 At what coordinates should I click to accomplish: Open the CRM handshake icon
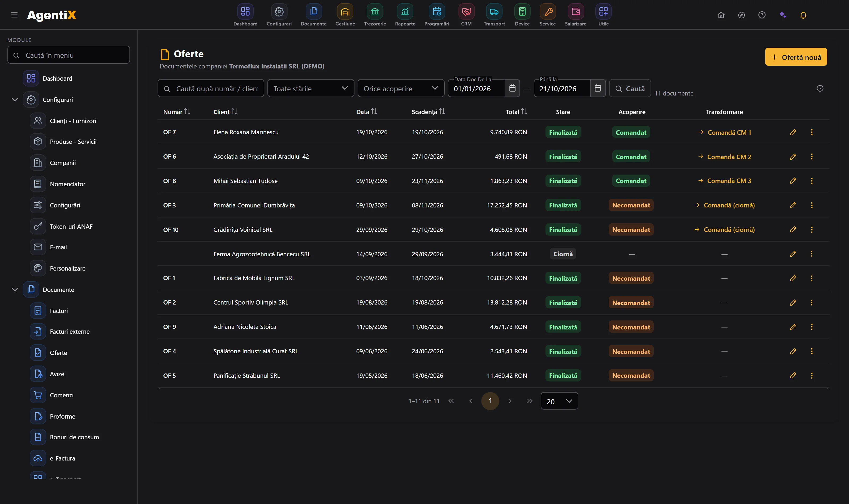tap(466, 12)
